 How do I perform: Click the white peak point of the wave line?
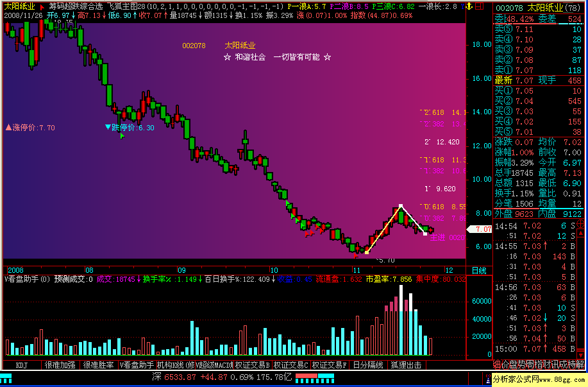[401, 206]
